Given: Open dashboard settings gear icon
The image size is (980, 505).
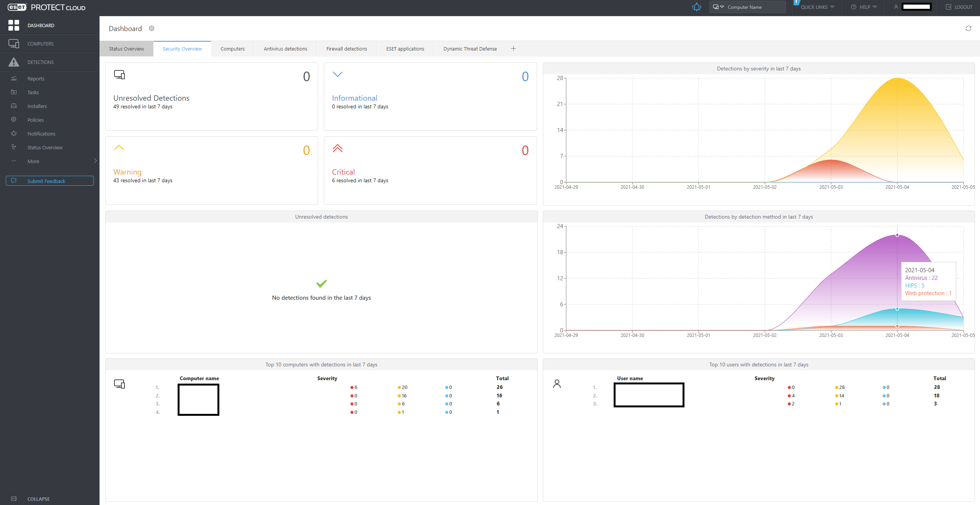Looking at the screenshot, I should [x=152, y=28].
